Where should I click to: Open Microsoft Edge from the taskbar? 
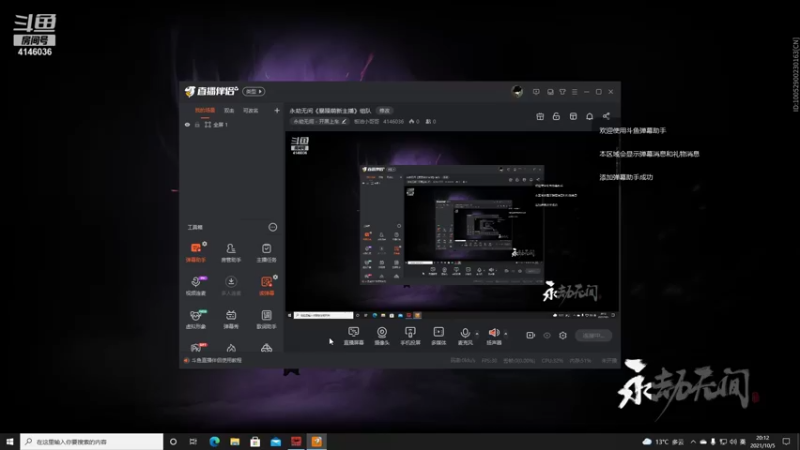[x=214, y=441]
